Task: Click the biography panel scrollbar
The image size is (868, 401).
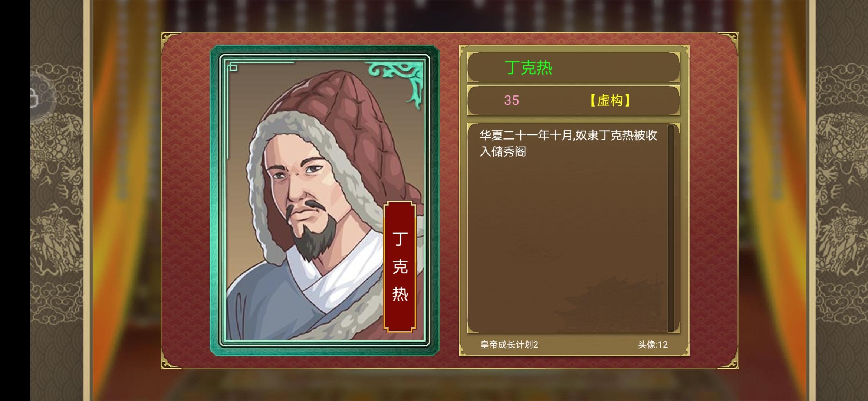Action: coord(670,228)
